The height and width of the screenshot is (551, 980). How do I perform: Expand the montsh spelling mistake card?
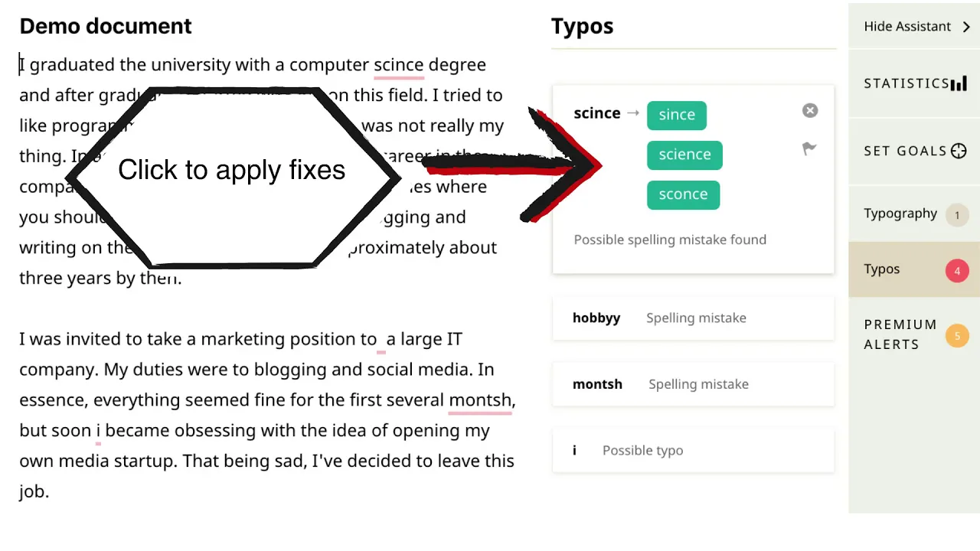tap(693, 384)
